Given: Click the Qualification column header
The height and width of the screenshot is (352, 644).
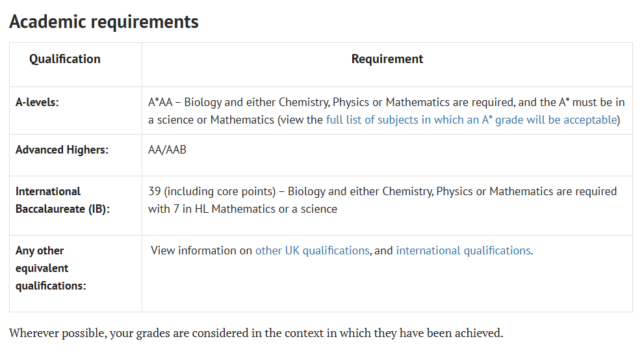Looking at the screenshot, I should (x=65, y=59).
